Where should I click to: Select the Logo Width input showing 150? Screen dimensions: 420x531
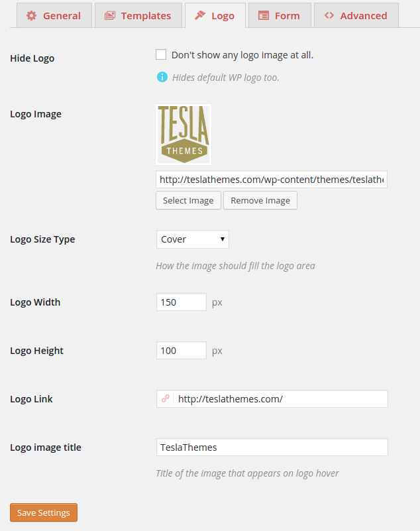[181, 302]
